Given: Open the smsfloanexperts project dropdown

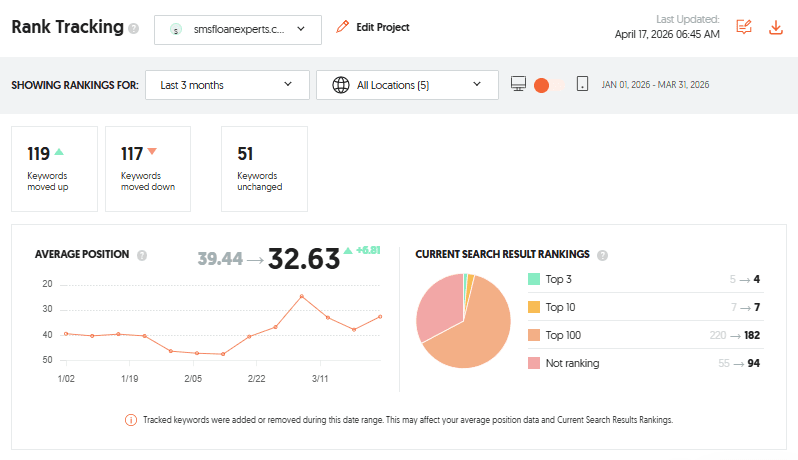Looking at the screenshot, I should click(x=238, y=30).
